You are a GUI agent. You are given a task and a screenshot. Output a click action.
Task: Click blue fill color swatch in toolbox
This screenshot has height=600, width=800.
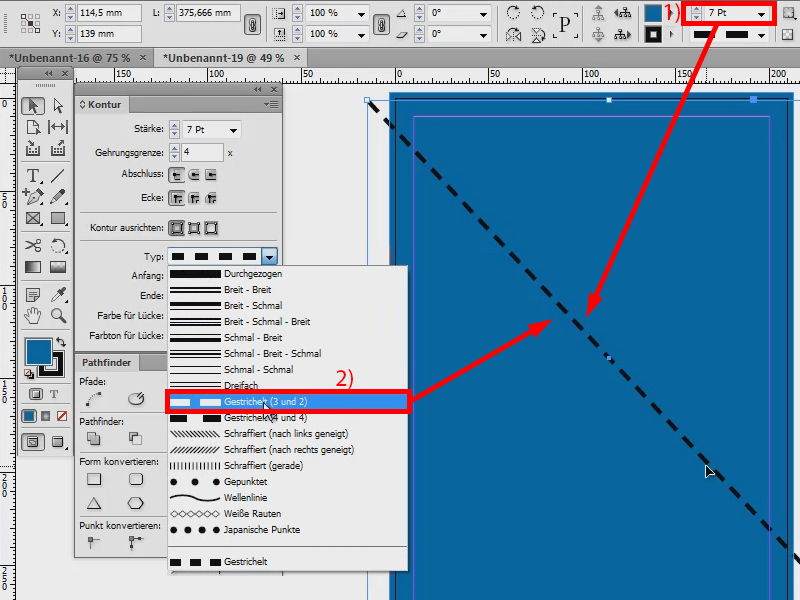point(38,352)
